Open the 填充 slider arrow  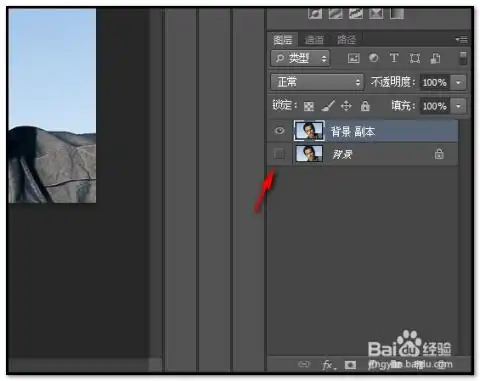(x=458, y=106)
